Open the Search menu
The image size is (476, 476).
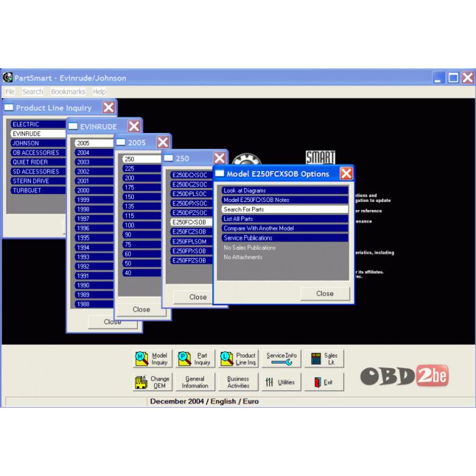[32, 92]
